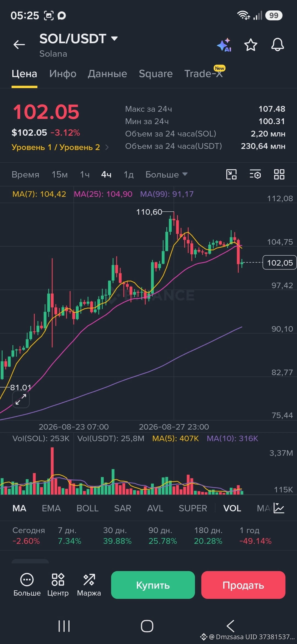The width and height of the screenshot is (297, 644).
Task: Tap the MA(25): 104,90 legend
Action: pyautogui.click(x=103, y=194)
